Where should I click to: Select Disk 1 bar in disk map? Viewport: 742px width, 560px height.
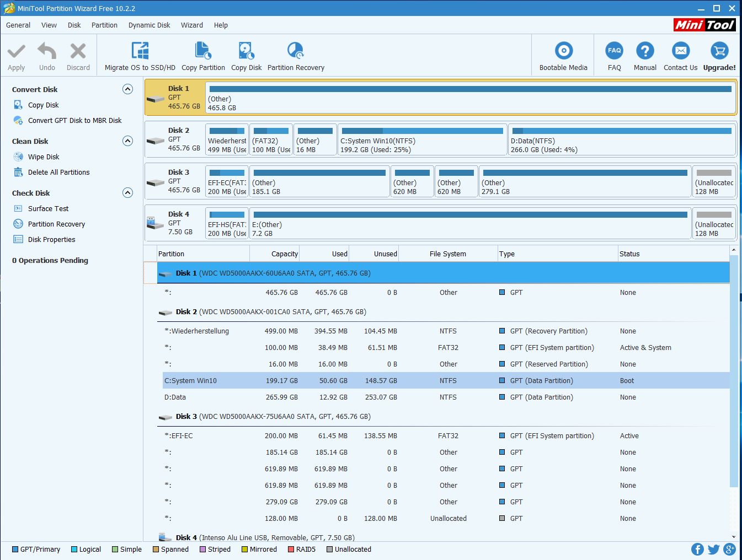[470, 97]
